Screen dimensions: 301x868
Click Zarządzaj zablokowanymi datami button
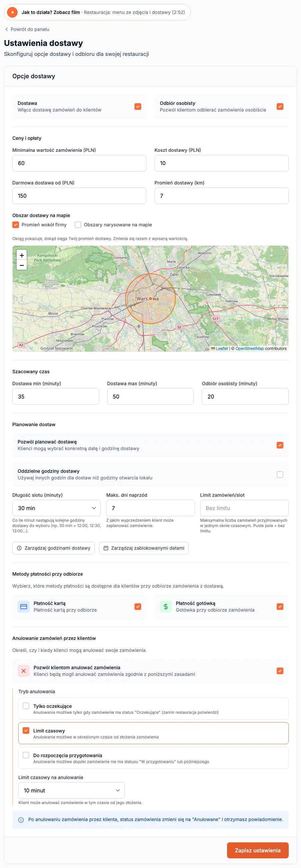pyautogui.click(x=144, y=548)
